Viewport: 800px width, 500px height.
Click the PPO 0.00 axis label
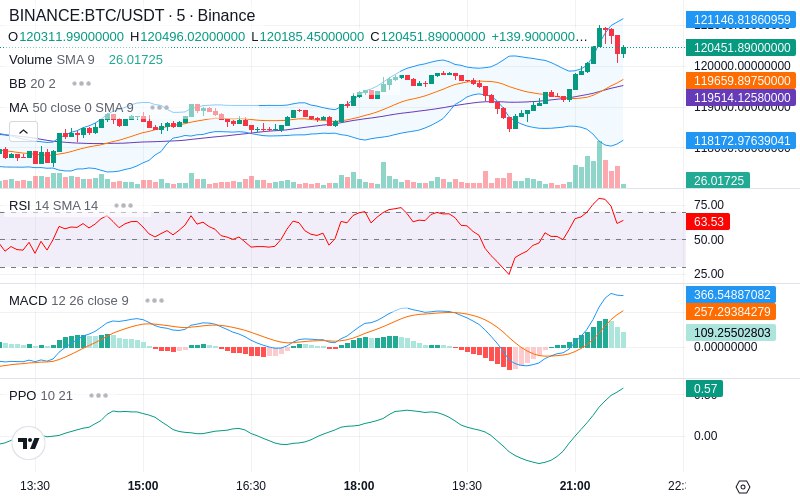(705, 436)
